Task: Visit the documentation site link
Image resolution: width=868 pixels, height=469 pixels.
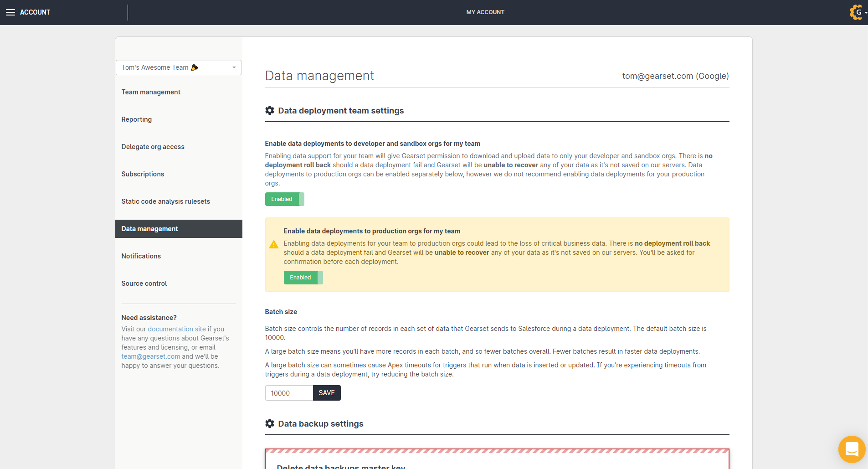Action: 177,329
